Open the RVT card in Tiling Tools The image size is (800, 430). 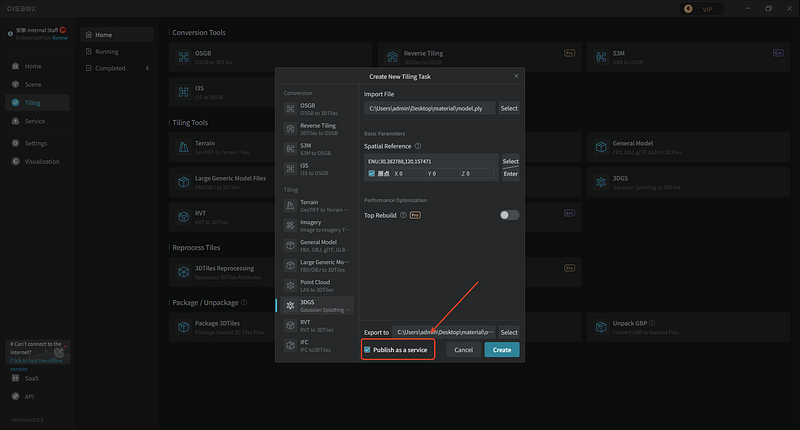point(222,217)
